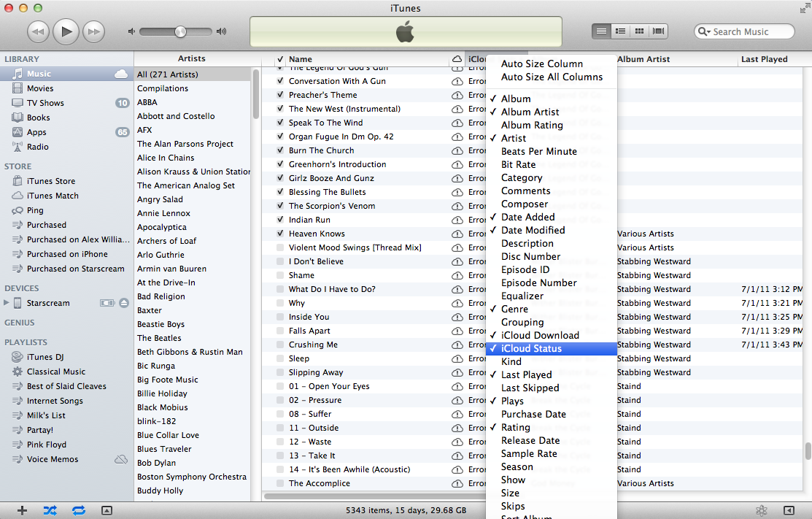
Task: Show the artwork viewer panel
Action: pyautogui.click(x=107, y=510)
